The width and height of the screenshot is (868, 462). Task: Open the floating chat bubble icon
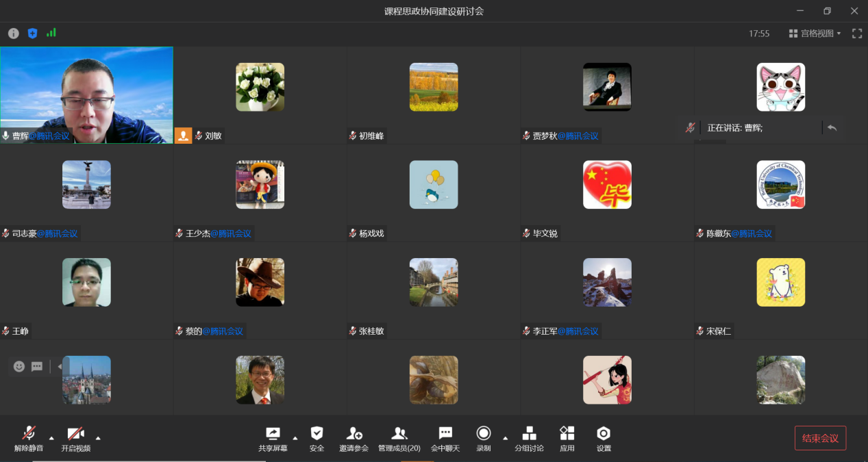tap(37, 366)
